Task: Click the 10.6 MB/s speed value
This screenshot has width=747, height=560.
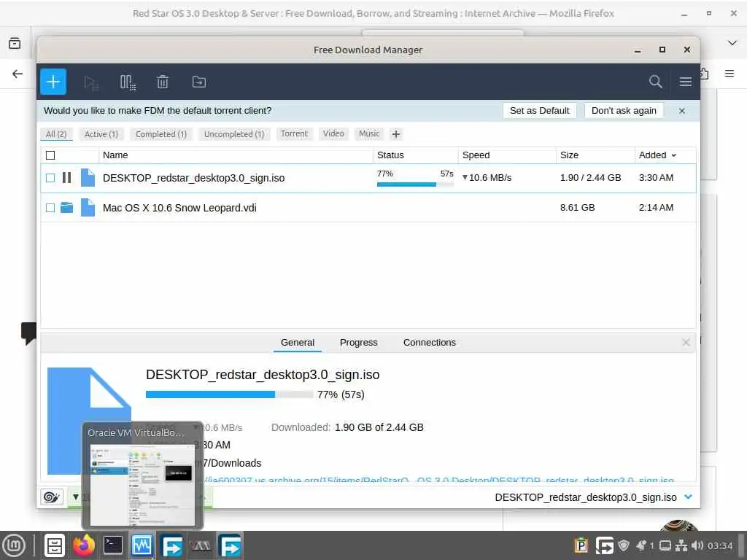Action: click(490, 178)
